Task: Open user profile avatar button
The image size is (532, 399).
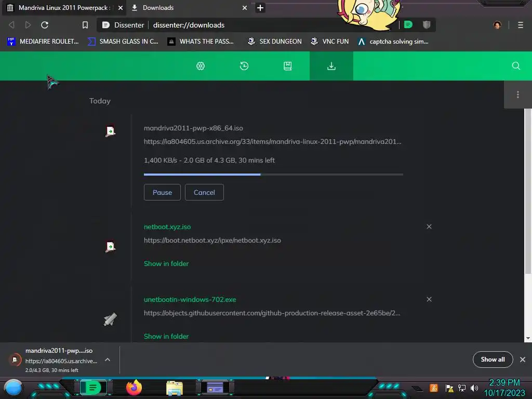Action: point(497,25)
